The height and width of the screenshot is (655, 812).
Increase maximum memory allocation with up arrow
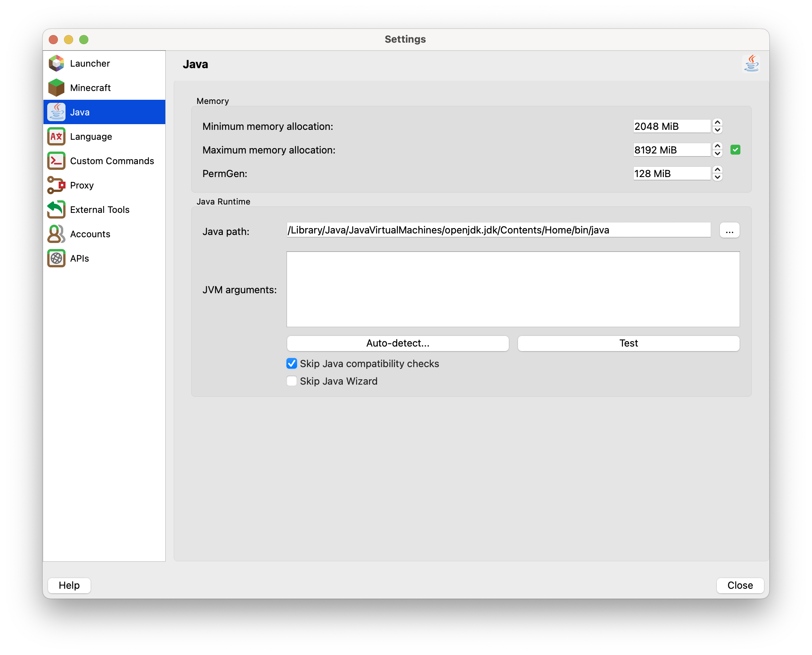718,146
